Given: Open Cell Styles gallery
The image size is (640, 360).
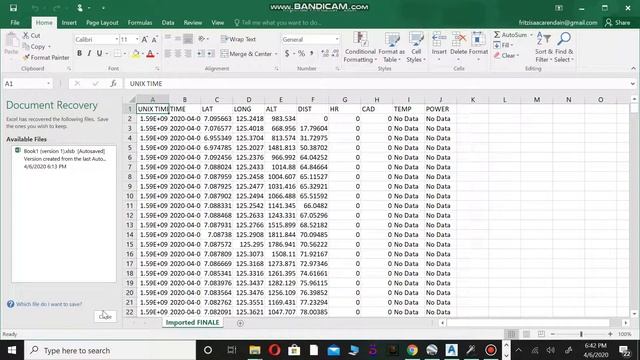Looking at the screenshot, I should 416,47.
